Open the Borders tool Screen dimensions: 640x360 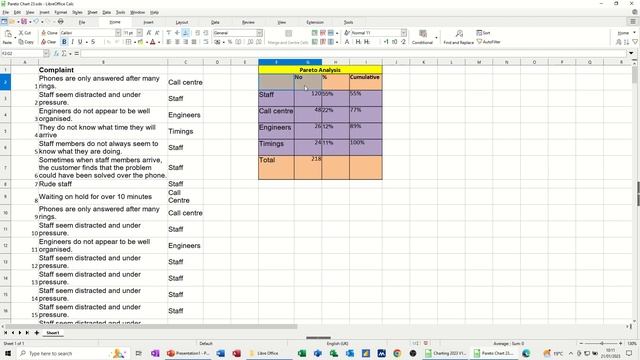pyautogui.click(x=129, y=42)
